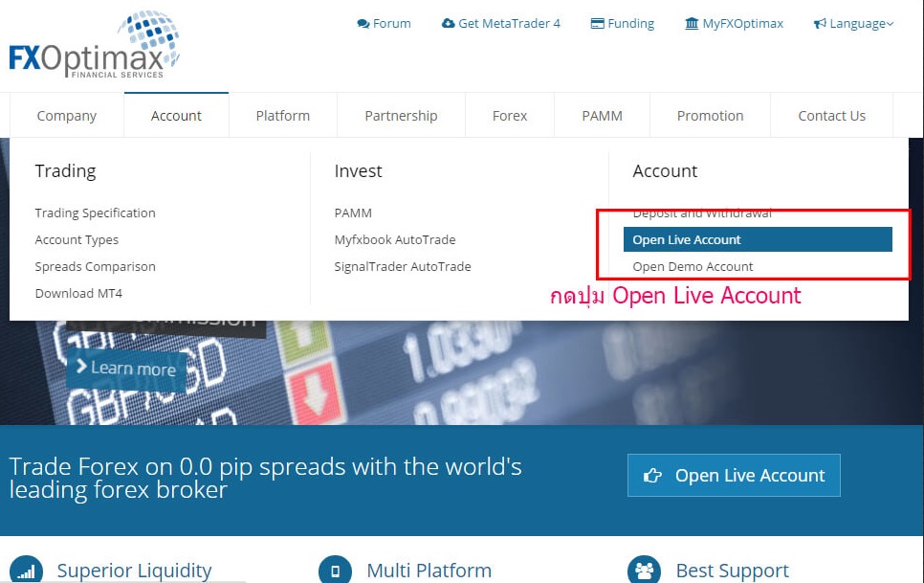Open the Company menu
The width and height of the screenshot is (924, 583).
[67, 116]
